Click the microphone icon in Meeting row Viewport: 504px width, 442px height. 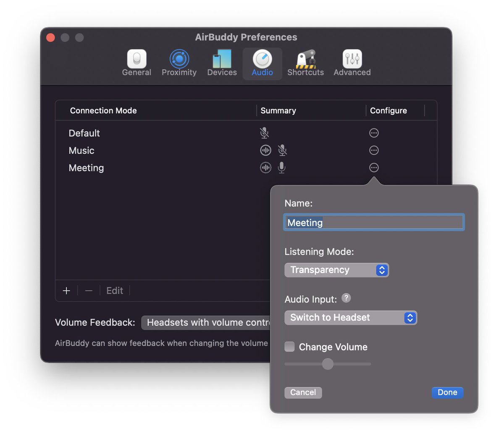[282, 168]
